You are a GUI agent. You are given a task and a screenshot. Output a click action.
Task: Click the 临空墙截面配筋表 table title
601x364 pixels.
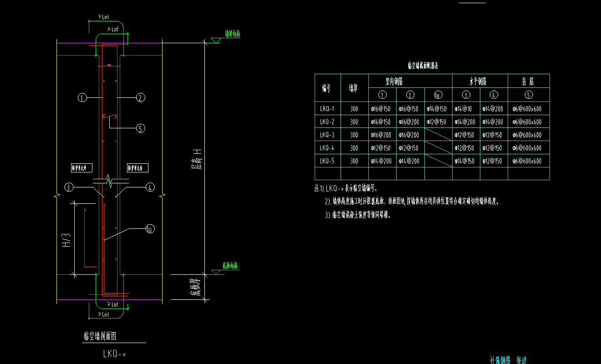point(423,66)
